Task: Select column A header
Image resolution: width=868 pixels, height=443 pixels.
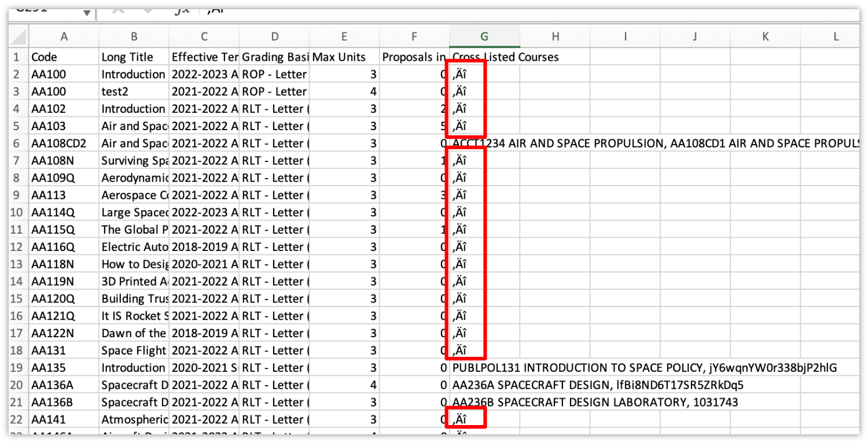Action: point(64,36)
